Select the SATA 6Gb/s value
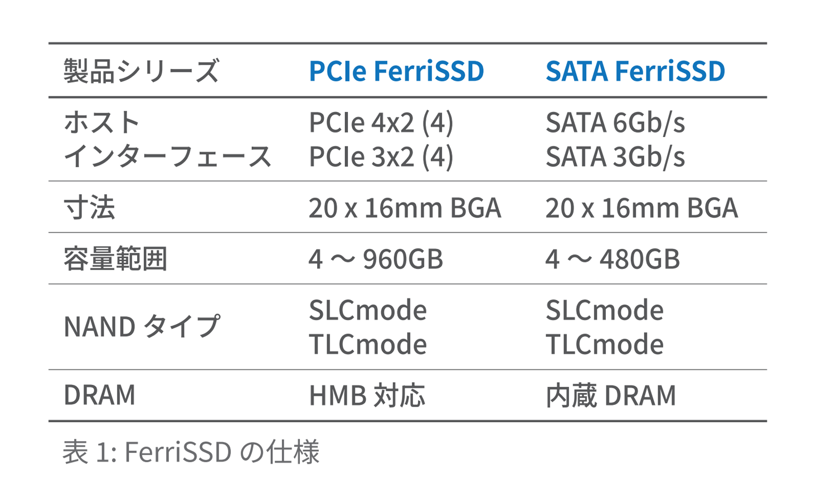Image resolution: width=836 pixels, height=504 pixels. click(x=615, y=123)
